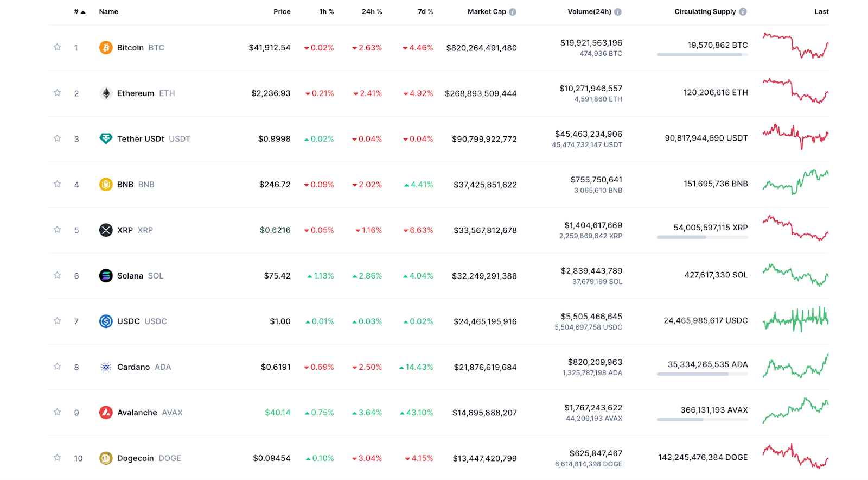Sort table by Name column

point(108,11)
